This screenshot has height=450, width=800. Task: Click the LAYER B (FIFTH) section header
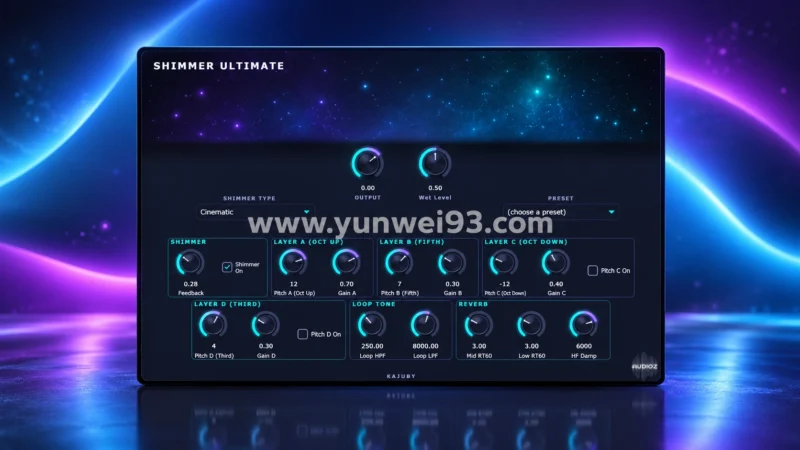(412, 242)
